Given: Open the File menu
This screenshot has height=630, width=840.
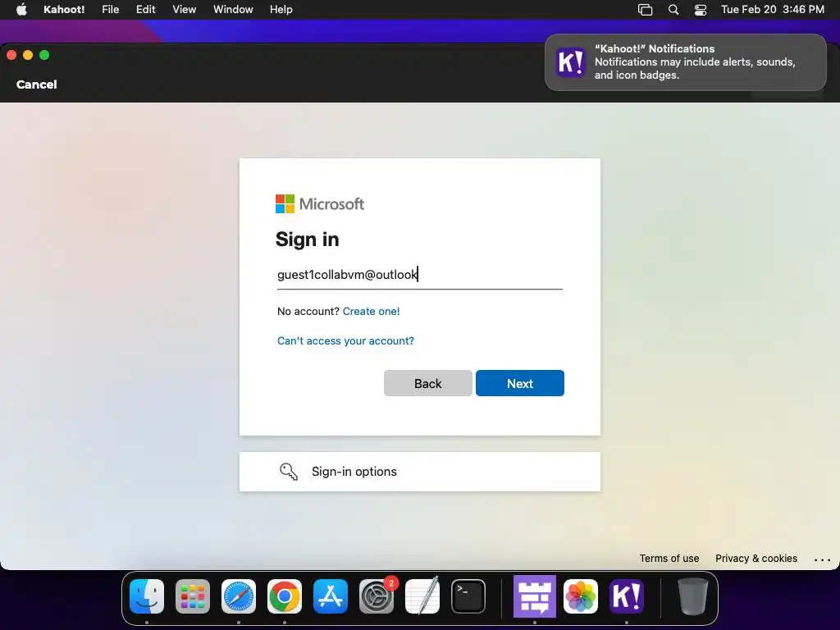Looking at the screenshot, I should [x=111, y=9].
